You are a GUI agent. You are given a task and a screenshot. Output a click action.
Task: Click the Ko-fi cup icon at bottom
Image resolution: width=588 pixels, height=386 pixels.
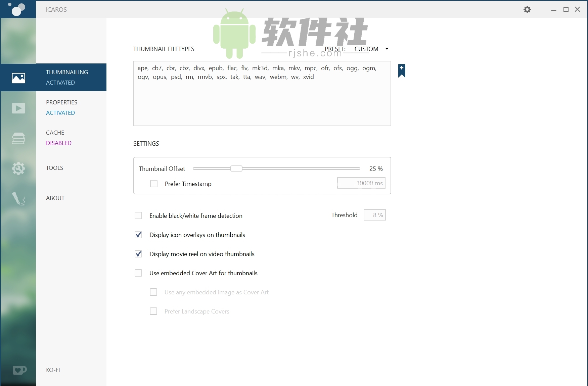19,370
